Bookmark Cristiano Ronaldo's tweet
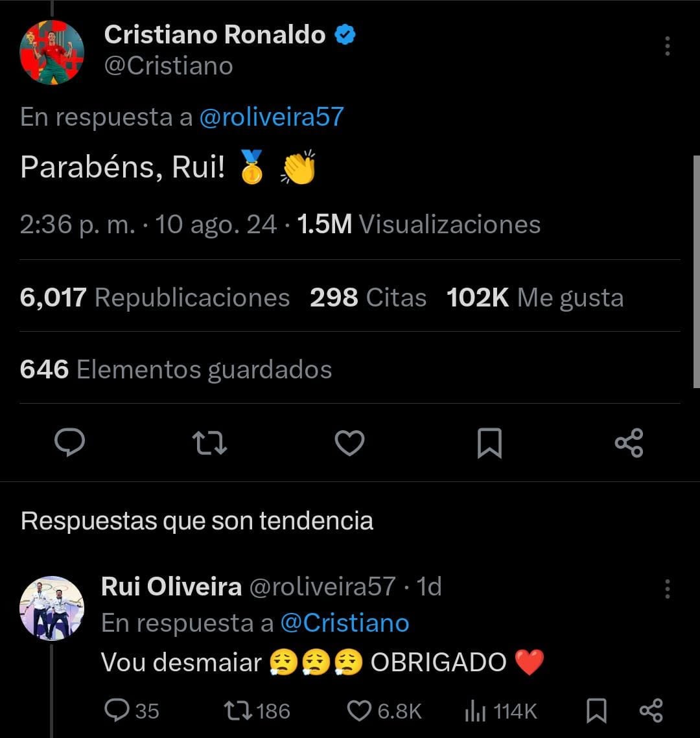700x738 pixels. (489, 444)
